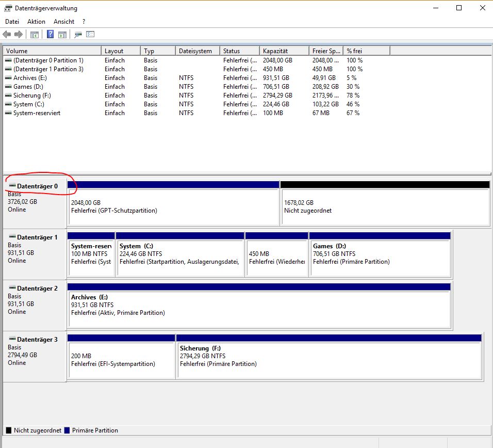Viewport: 493px width, 448px height.
Task: Click the disk icon beside Datenträger 1
Action: pyautogui.click(x=12, y=236)
